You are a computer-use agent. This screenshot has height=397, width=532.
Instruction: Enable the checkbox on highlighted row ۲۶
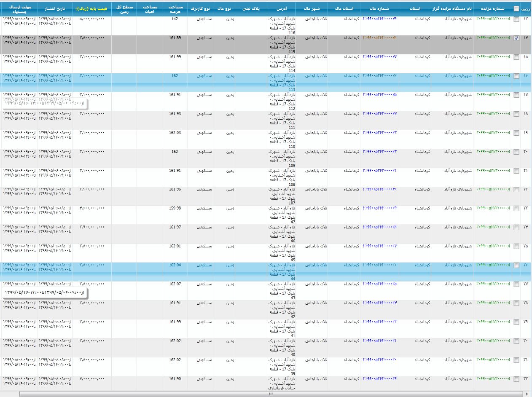coord(516,266)
